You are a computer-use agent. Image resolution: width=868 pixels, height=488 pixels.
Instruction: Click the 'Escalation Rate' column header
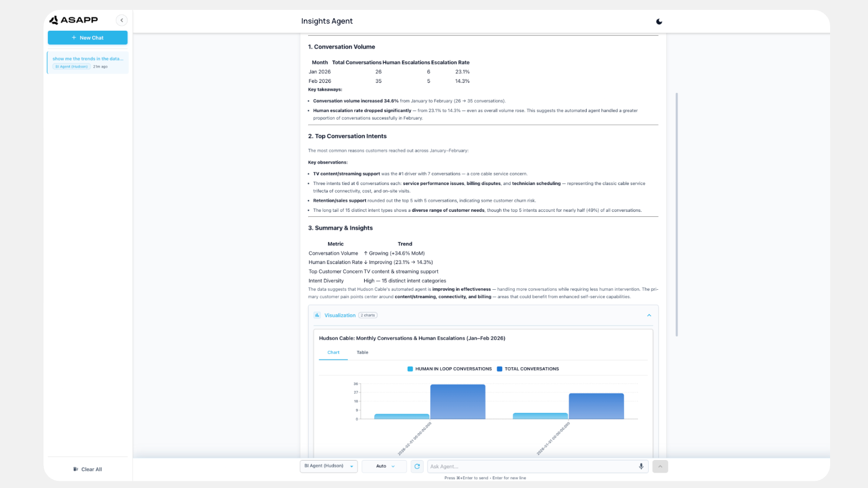[x=450, y=63]
